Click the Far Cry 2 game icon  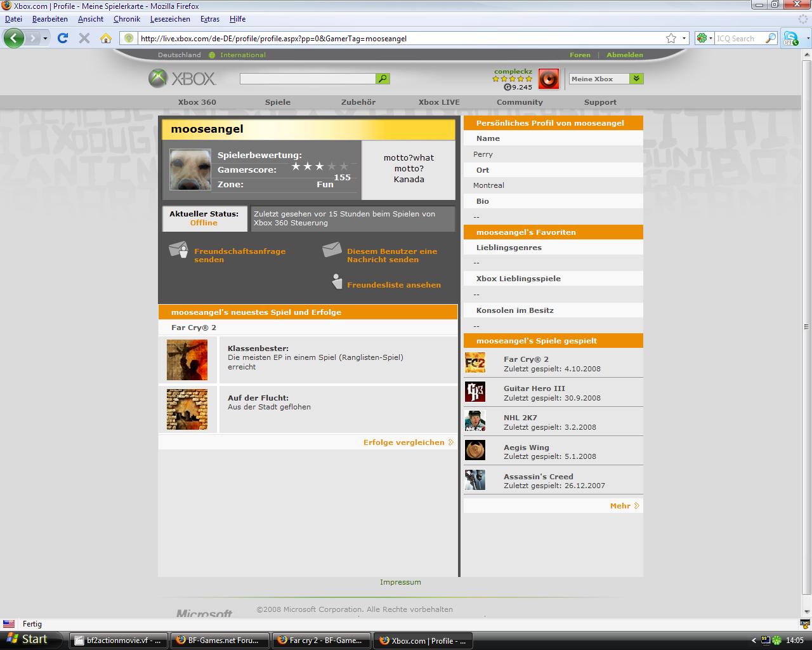coord(475,363)
